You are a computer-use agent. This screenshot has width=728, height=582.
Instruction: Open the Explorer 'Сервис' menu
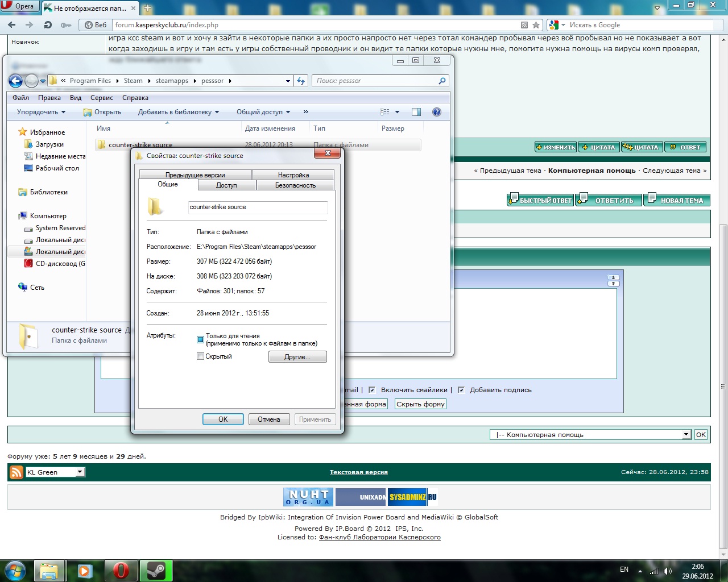pos(102,98)
